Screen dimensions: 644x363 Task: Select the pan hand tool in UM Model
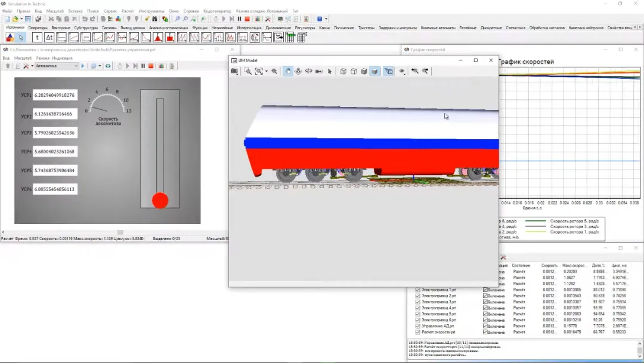288,71
